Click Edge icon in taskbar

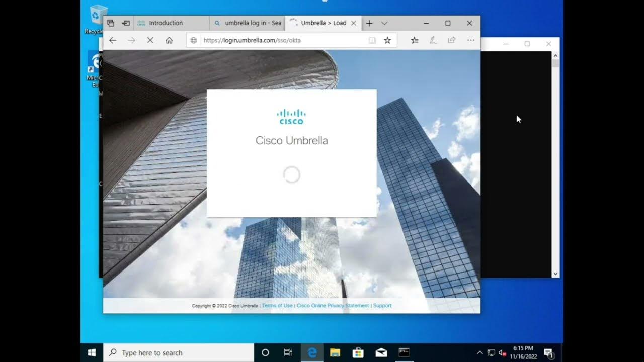click(312, 352)
